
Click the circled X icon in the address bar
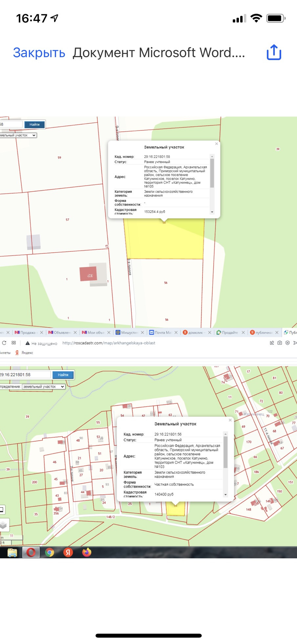coord(287,343)
